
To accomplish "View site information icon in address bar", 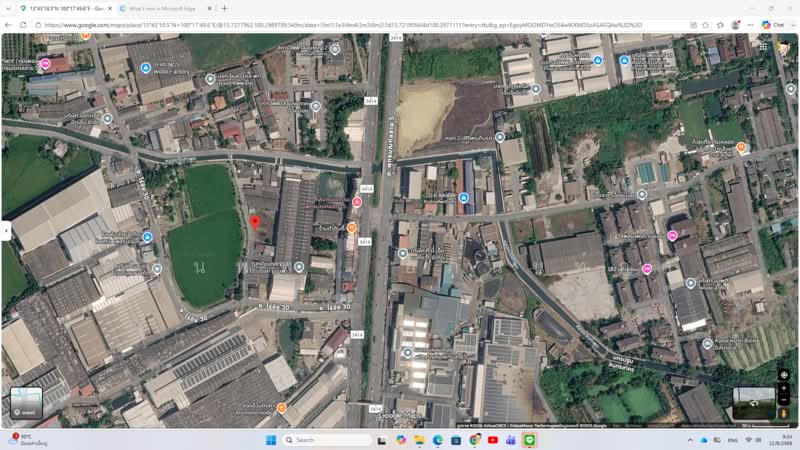I will (38, 24).
